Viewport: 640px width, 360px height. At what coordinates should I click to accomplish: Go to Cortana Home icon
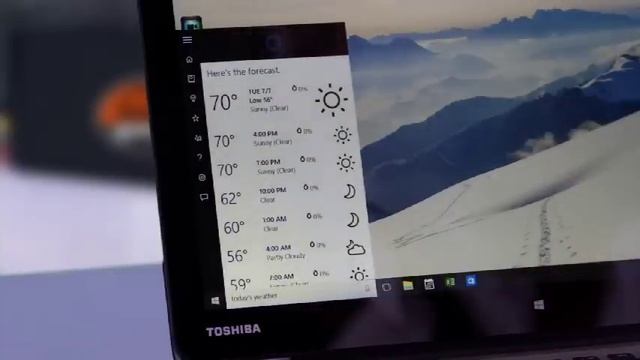click(189, 60)
